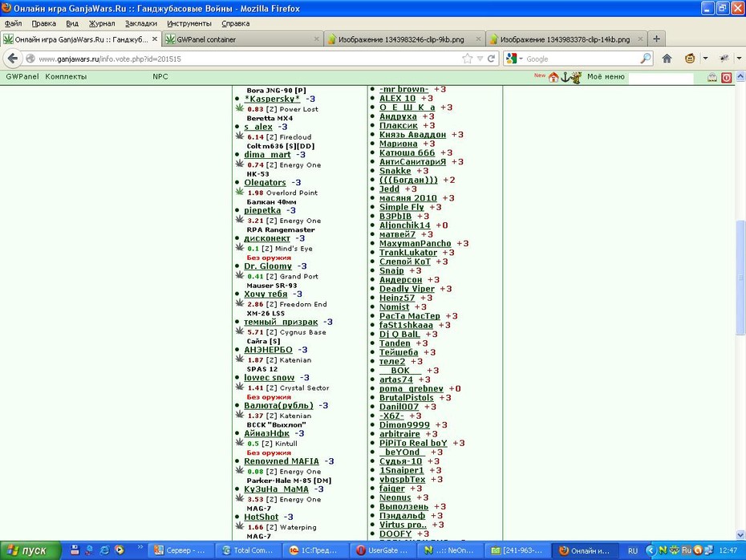Click the fly-shaped add-on icon
The height and width of the screenshot is (560, 746).
(724, 59)
